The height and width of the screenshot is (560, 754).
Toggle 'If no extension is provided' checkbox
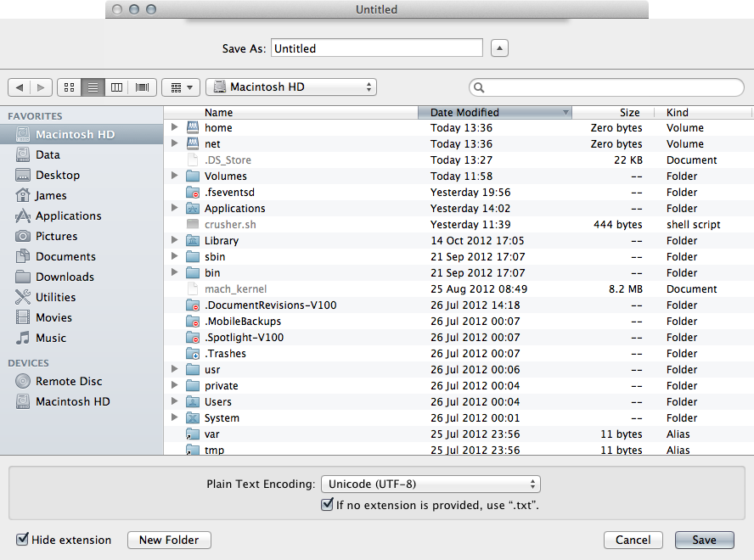pos(327,505)
